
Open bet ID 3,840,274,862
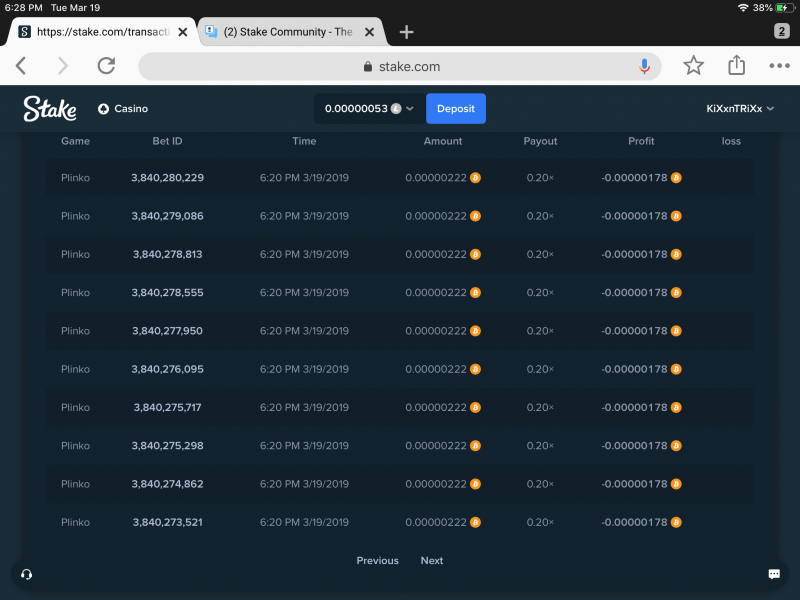[x=167, y=484]
